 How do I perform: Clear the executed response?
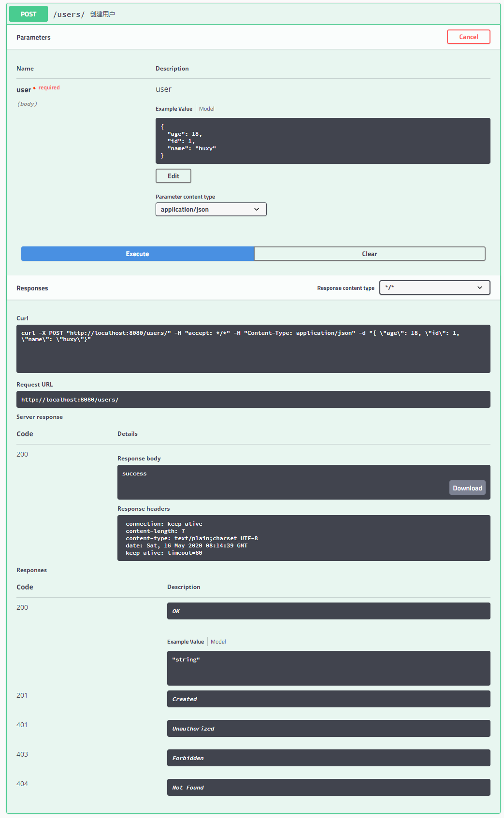click(x=370, y=254)
